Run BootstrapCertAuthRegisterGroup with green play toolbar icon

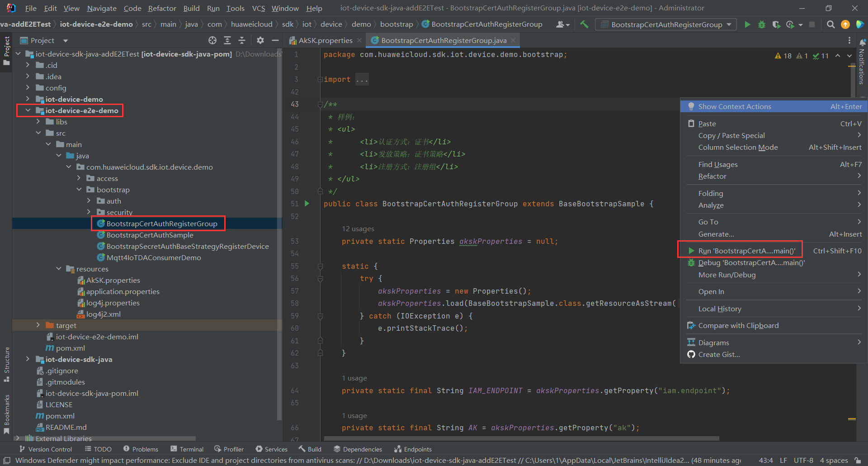tap(747, 24)
